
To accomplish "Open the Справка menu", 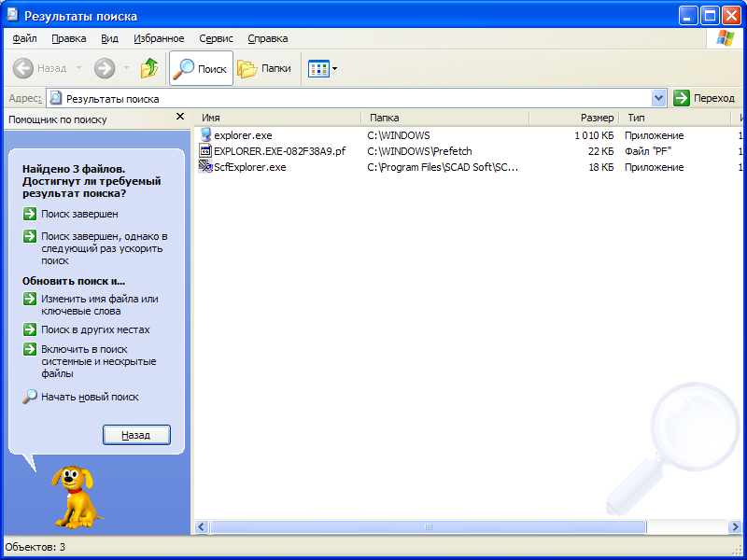I will click(268, 38).
